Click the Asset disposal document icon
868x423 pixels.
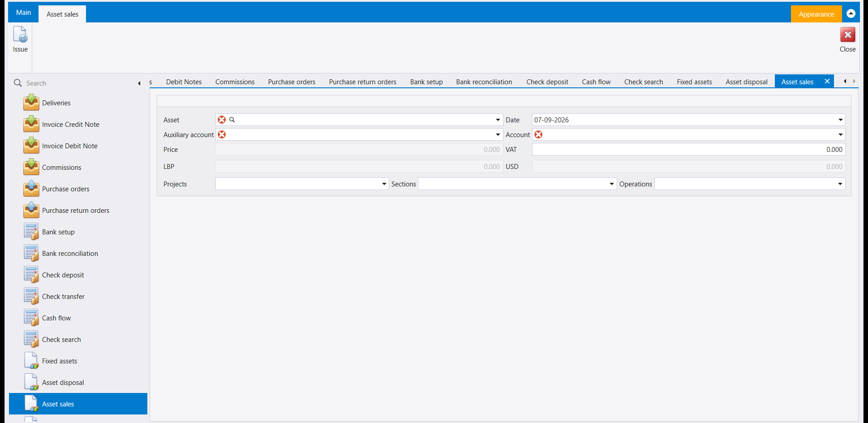(31, 382)
